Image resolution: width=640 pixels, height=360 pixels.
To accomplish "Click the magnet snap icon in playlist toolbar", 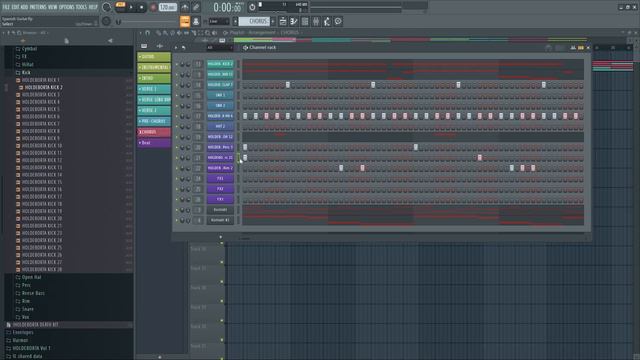I will tap(148, 33).
